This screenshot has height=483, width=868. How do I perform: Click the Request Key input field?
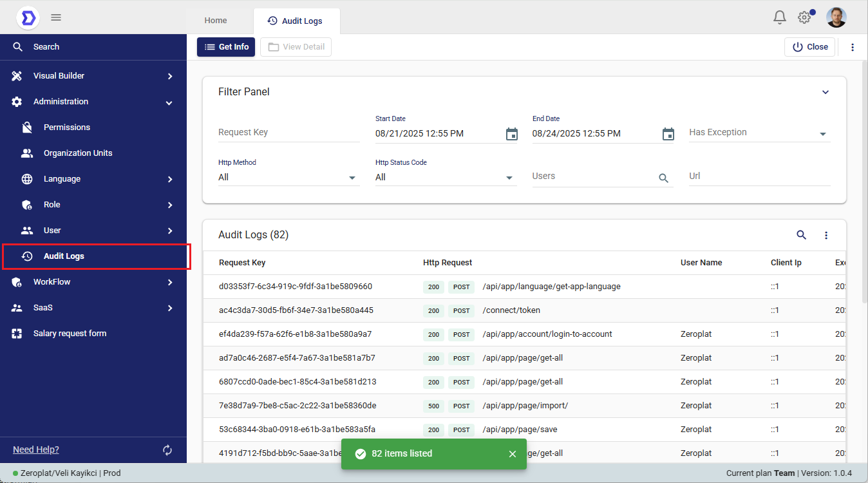coord(288,133)
